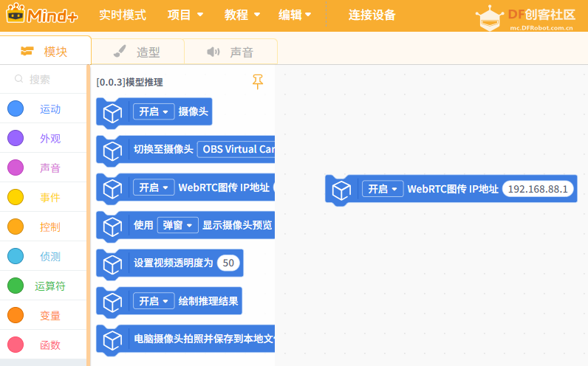Open 开启 dropdown on palette WebRTC block
The width and height of the screenshot is (588, 366).
pos(154,187)
